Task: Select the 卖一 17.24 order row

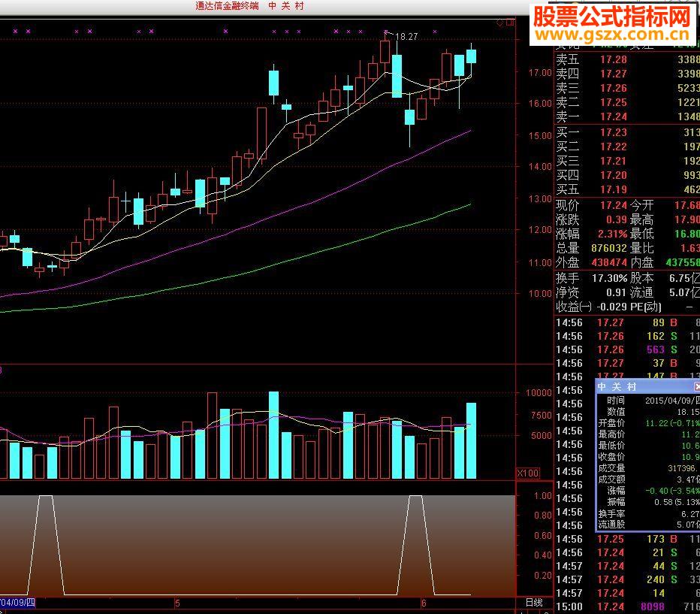Action: click(x=627, y=116)
